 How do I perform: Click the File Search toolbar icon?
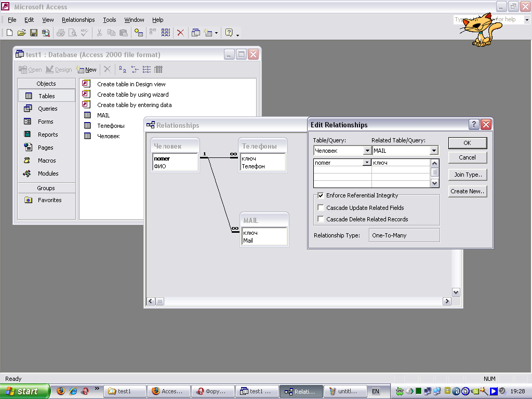click(x=46, y=33)
